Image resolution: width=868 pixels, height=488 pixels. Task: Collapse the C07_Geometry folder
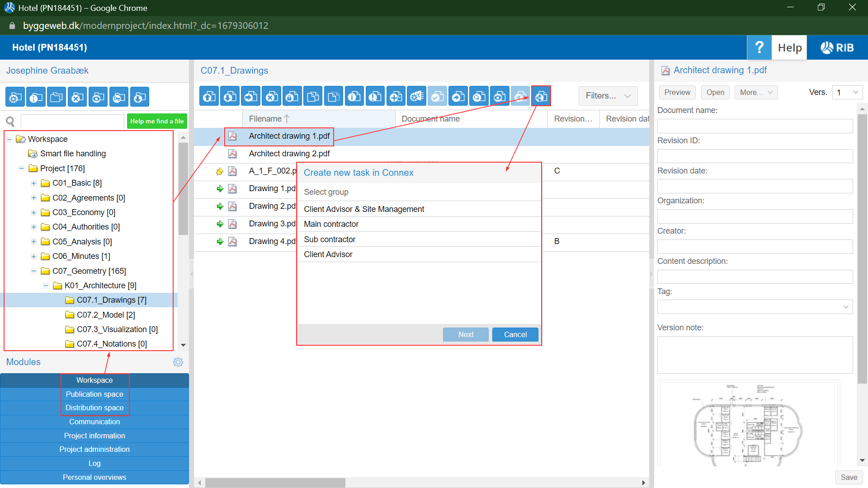[x=33, y=271]
